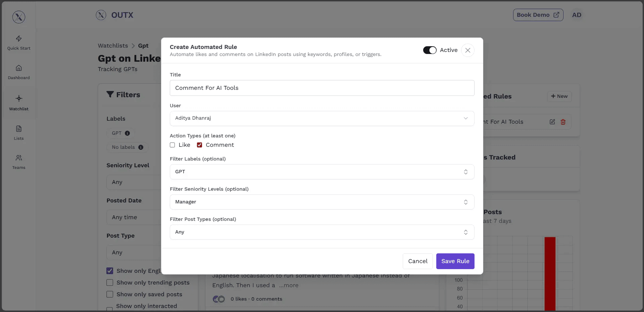
Task: Delete the rule using the trash icon
Action: pos(563,122)
